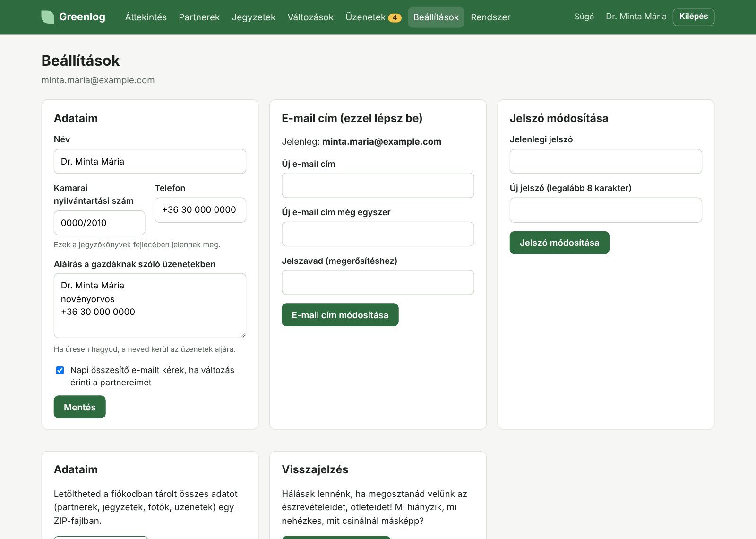This screenshot has height=539, width=756.
Task: Click the E-mail cím módosítása button
Action: pyautogui.click(x=340, y=315)
